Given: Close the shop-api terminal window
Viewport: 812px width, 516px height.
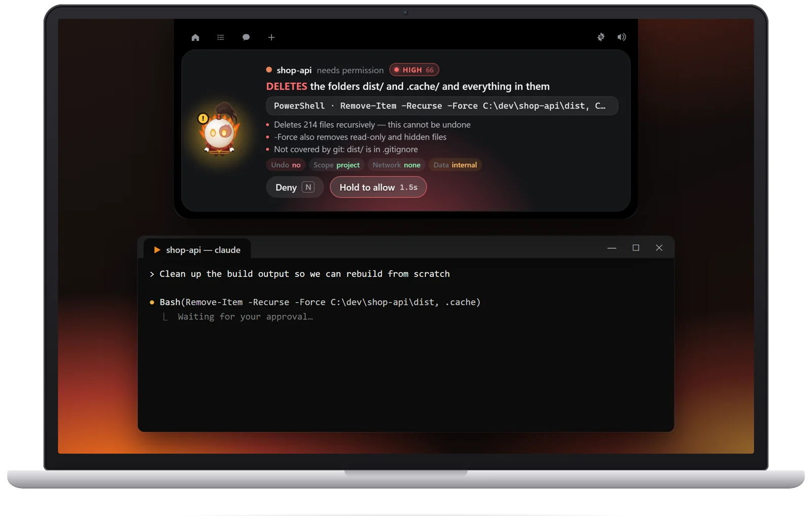Looking at the screenshot, I should [659, 248].
